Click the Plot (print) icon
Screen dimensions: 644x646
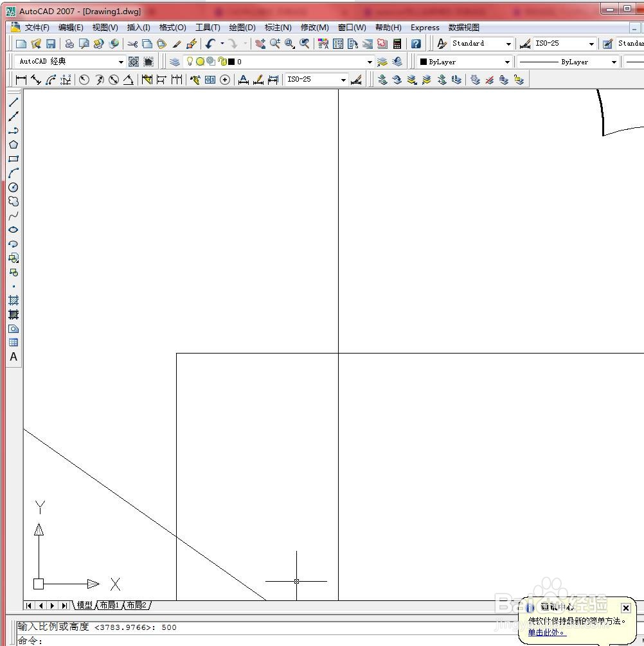point(69,44)
